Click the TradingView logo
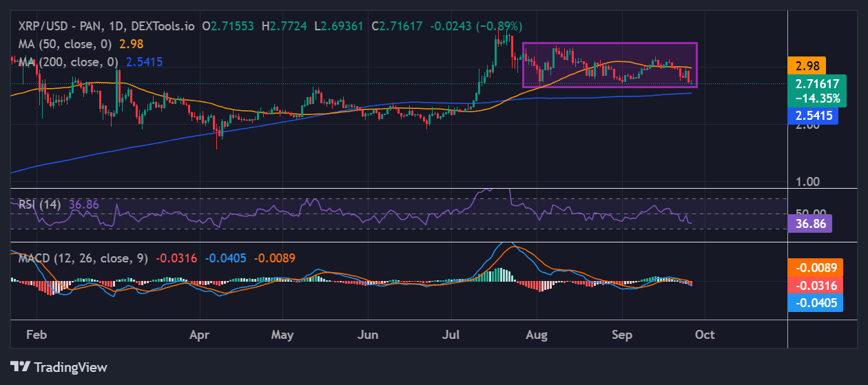Image resolution: width=868 pixels, height=385 pixels. (x=59, y=366)
